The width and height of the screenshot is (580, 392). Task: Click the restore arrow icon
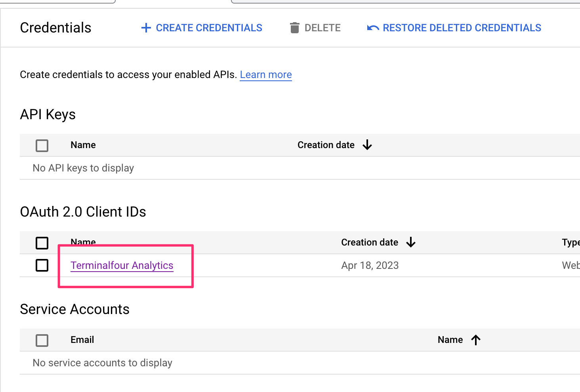pyautogui.click(x=373, y=28)
